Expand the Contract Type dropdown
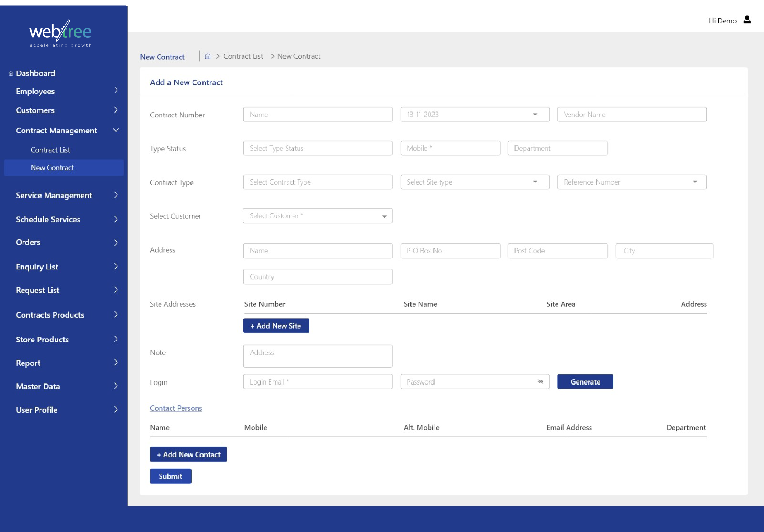Viewport: 764px width, 532px height. (317, 181)
